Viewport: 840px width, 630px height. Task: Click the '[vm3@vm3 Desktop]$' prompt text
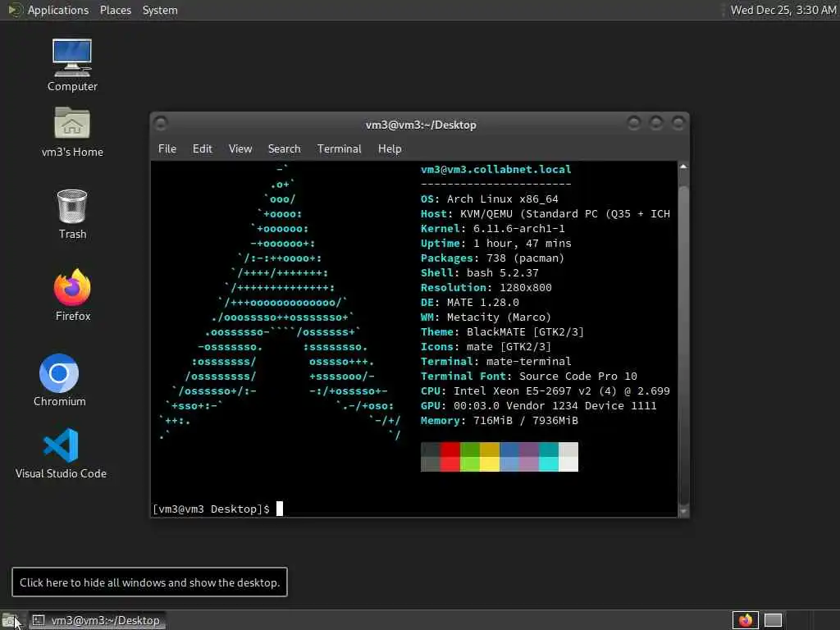pyautogui.click(x=211, y=509)
